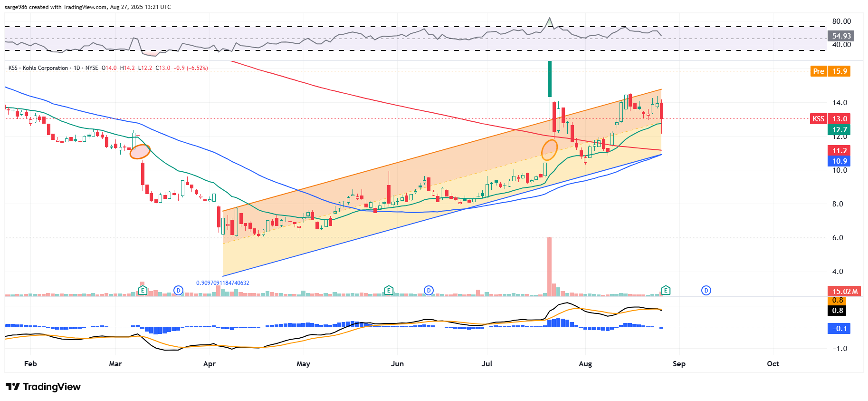Select the orange ellipse drawn in March
The height and width of the screenshot is (401, 868).
tap(140, 152)
